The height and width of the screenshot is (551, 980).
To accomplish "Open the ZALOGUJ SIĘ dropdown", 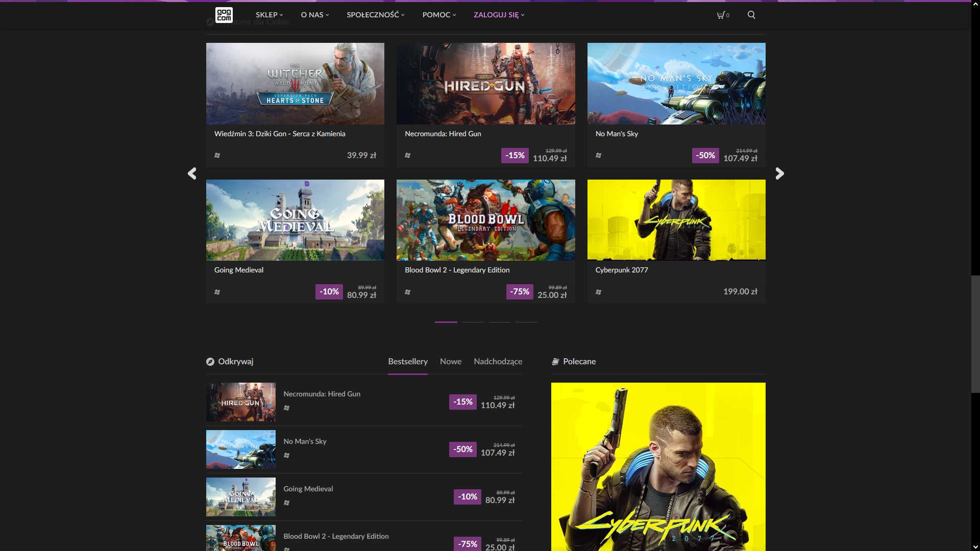I will 499,15.
